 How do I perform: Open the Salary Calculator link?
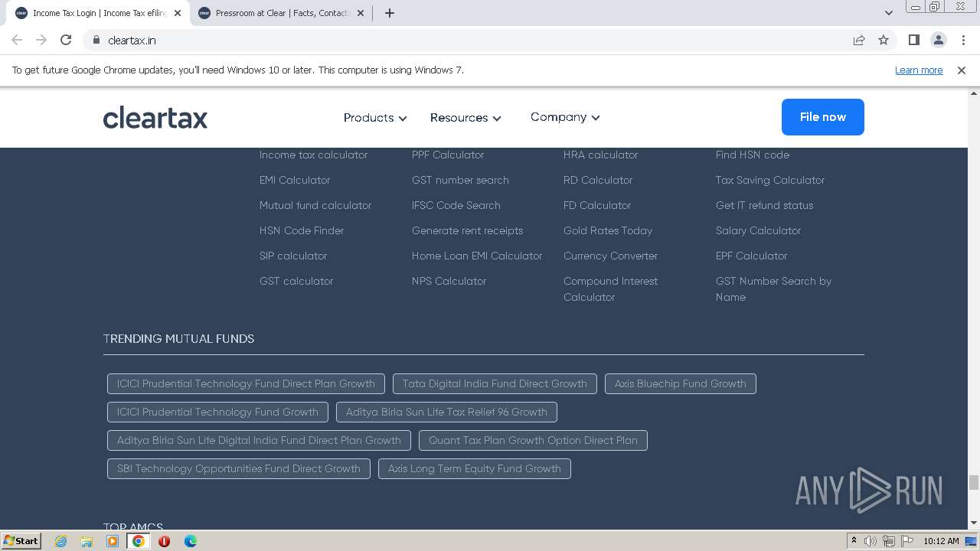click(758, 230)
